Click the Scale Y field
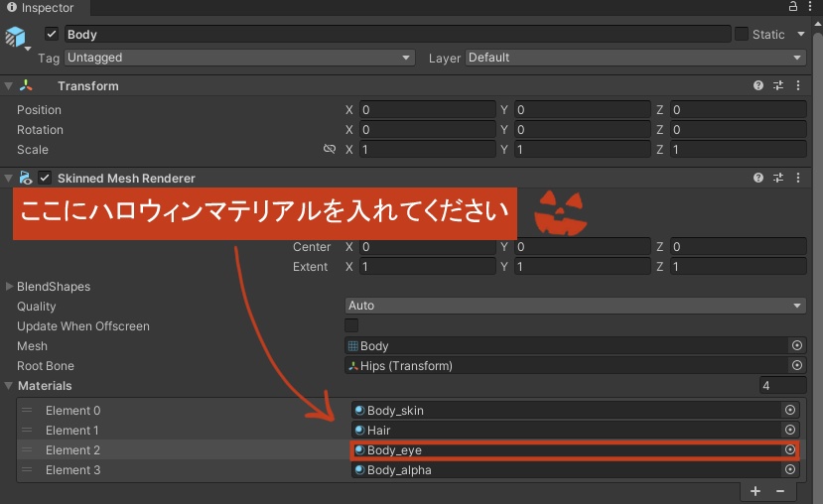This screenshot has width=823, height=504. (x=582, y=150)
